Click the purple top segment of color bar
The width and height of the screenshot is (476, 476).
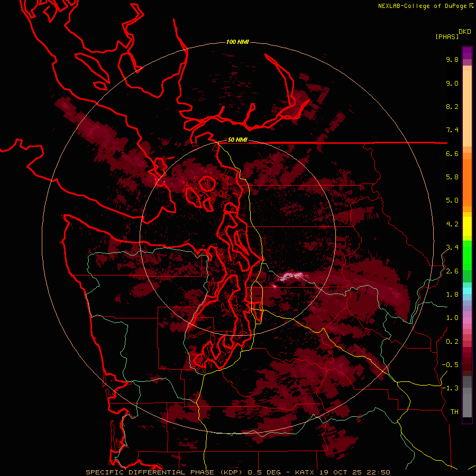(467, 53)
